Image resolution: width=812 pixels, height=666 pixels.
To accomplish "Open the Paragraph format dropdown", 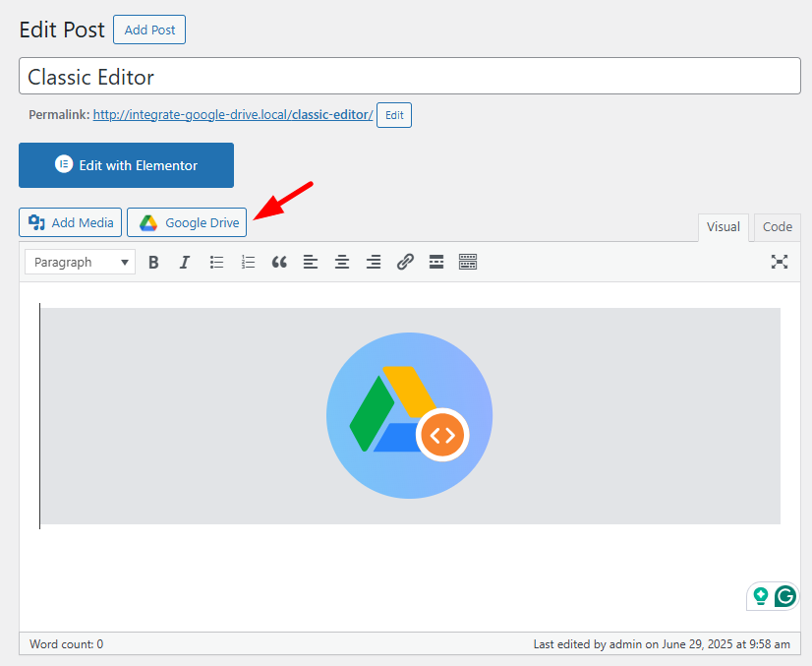I will [x=81, y=263].
